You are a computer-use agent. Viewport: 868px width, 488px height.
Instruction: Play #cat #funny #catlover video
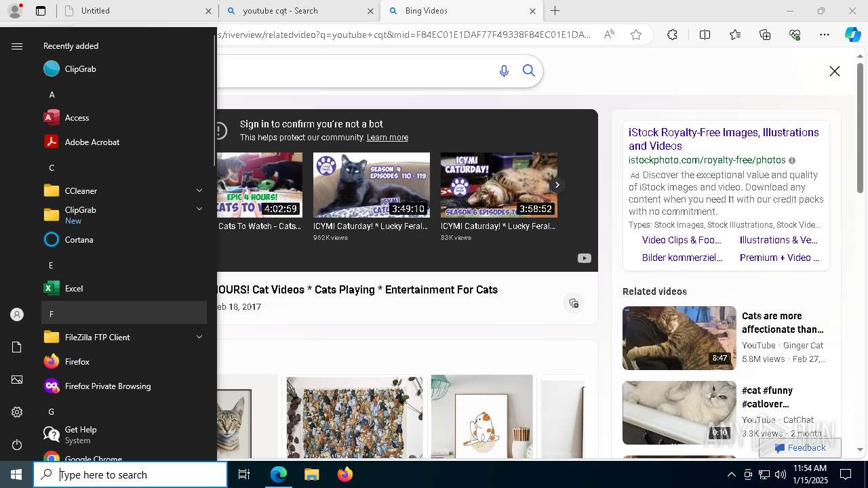click(x=679, y=412)
